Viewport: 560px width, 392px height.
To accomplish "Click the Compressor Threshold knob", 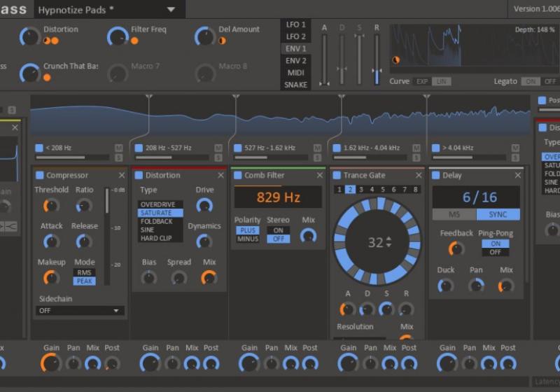I will tap(50, 205).
